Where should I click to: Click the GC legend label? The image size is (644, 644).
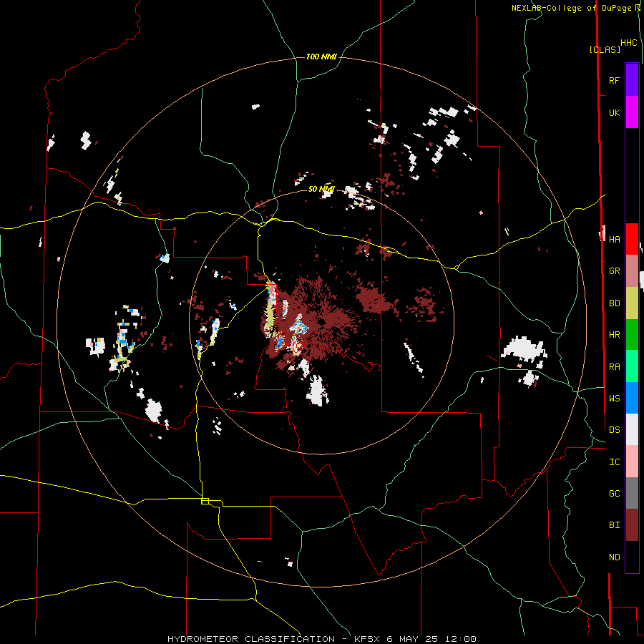pyautogui.click(x=614, y=493)
